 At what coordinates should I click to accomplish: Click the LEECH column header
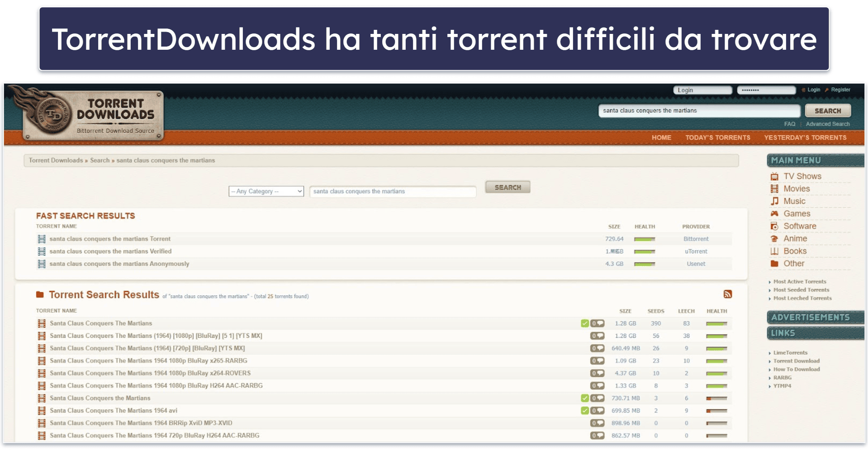coord(686,311)
